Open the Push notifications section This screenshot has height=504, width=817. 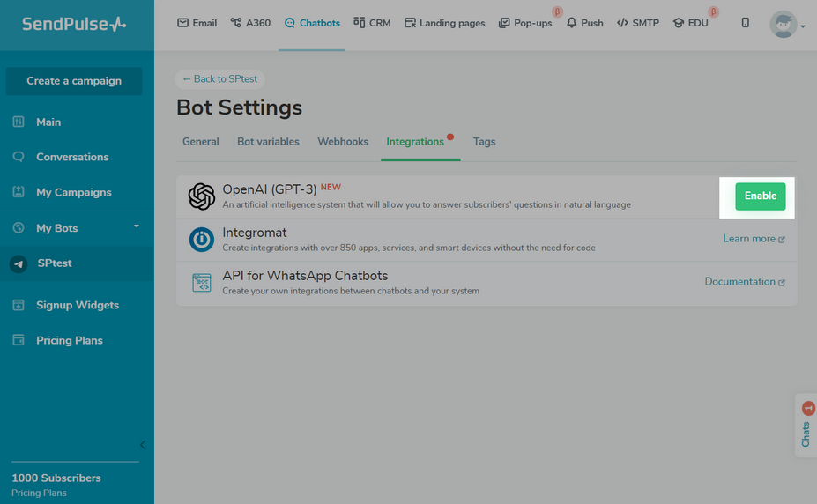tap(584, 23)
